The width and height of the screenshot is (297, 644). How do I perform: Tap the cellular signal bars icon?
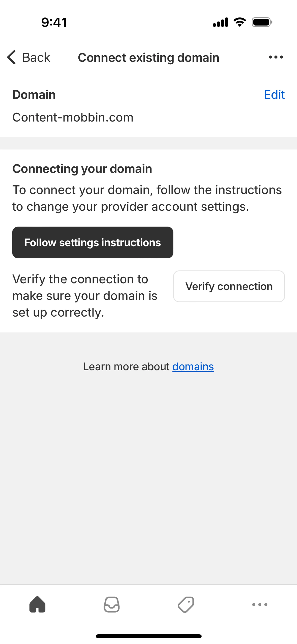point(220,22)
